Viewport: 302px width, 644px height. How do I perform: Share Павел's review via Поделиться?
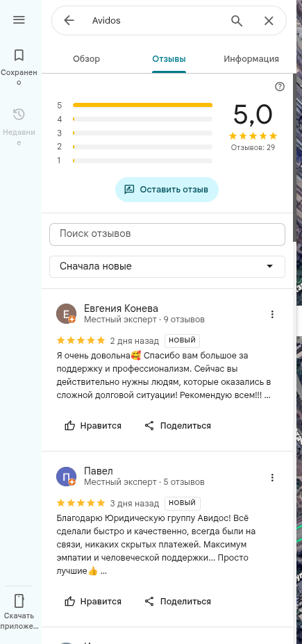178,602
